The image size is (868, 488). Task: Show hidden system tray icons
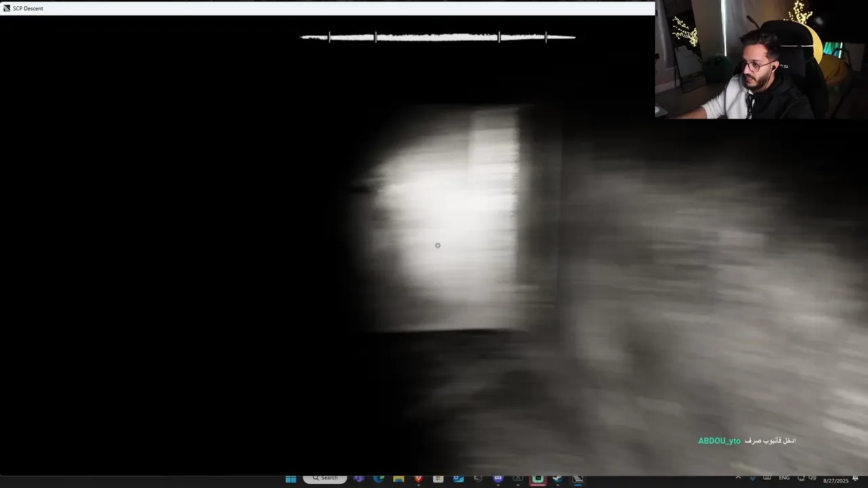[738, 478]
